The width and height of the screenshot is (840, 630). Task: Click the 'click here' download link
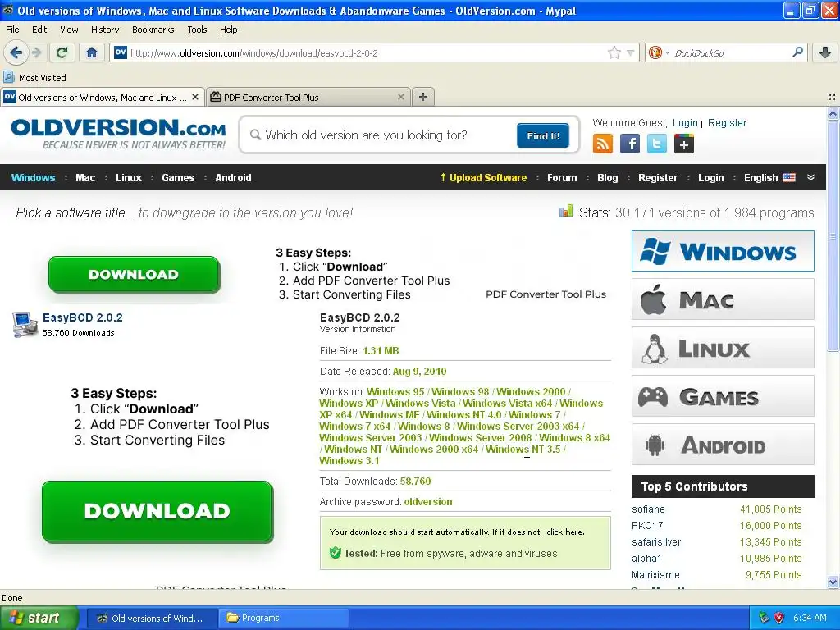point(564,532)
